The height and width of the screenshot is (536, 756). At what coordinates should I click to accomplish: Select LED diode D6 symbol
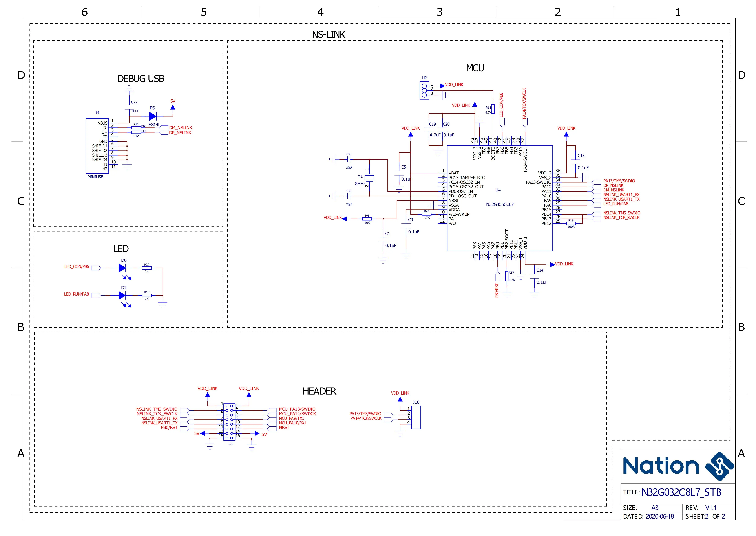click(122, 268)
